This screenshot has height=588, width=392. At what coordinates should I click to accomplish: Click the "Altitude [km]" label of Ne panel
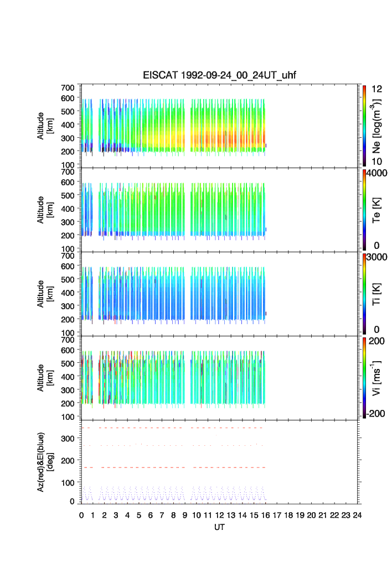[x=45, y=126]
